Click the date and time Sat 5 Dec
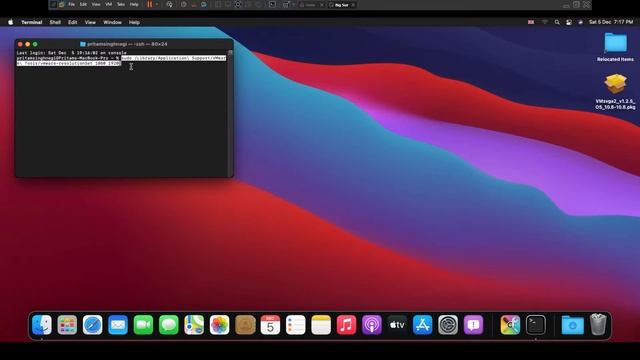Image resolution: width=640 pixels, height=360 pixels. pyautogui.click(x=611, y=22)
